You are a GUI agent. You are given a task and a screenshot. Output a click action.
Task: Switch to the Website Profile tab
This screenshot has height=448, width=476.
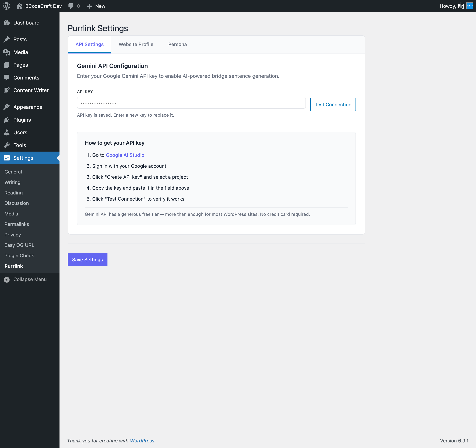pos(136,44)
